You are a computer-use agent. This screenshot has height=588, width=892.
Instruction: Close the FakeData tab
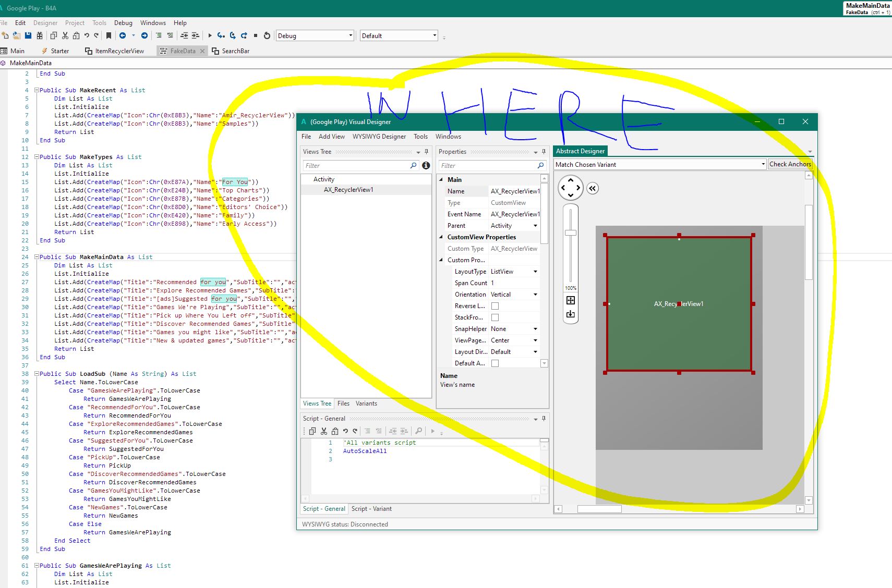coord(201,51)
